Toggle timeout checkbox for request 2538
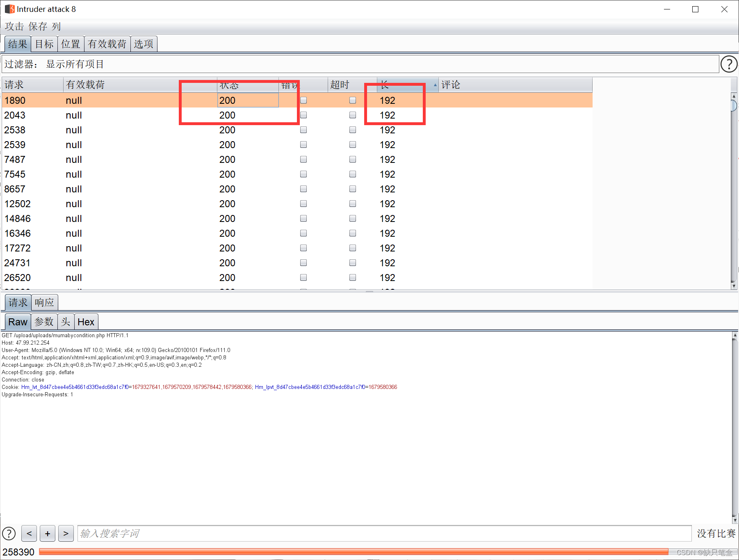This screenshot has height=560, width=739. (353, 130)
